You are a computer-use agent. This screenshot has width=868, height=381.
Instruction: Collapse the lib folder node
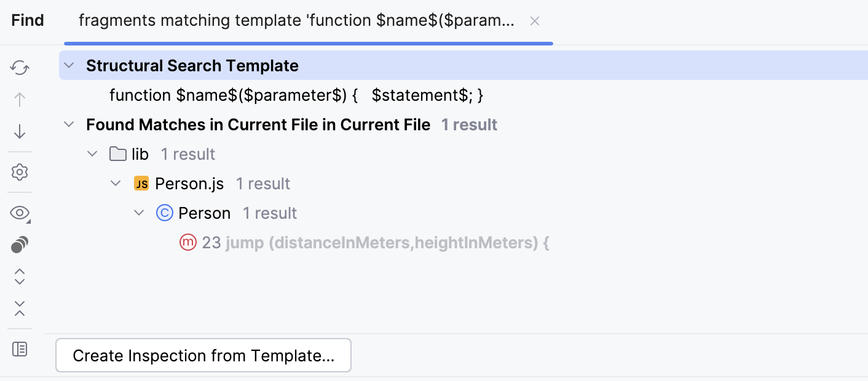point(93,154)
